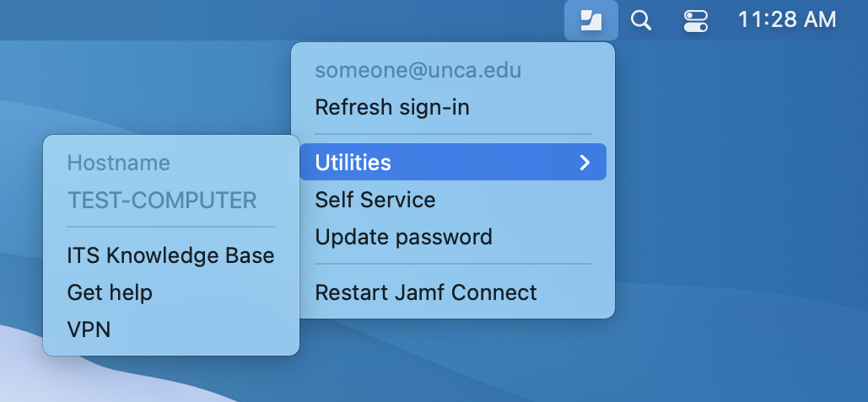Open the Utilities submenu
The image size is (868, 402).
click(353, 163)
